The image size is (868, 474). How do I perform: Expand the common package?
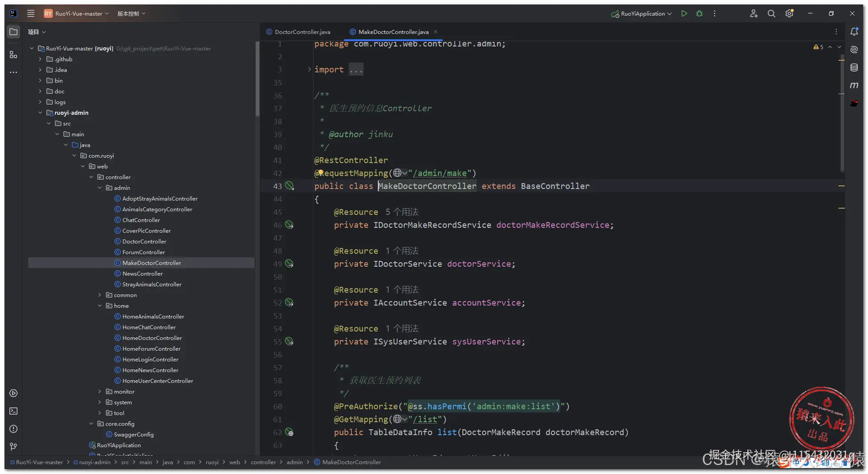point(100,295)
